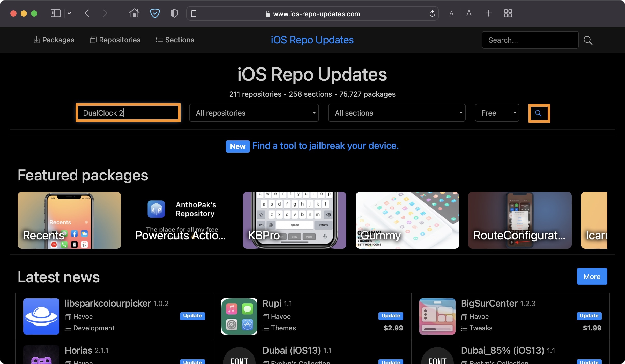This screenshot has width=625, height=364.
Task: Click the New badge
Action: [x=237, y=146]
